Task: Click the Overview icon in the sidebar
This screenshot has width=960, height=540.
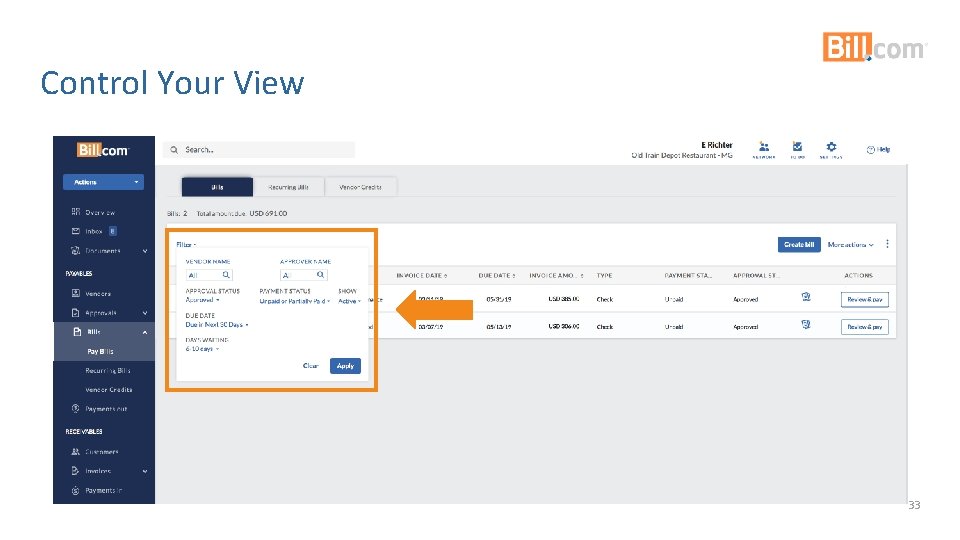Action: (x=76, y=212)
